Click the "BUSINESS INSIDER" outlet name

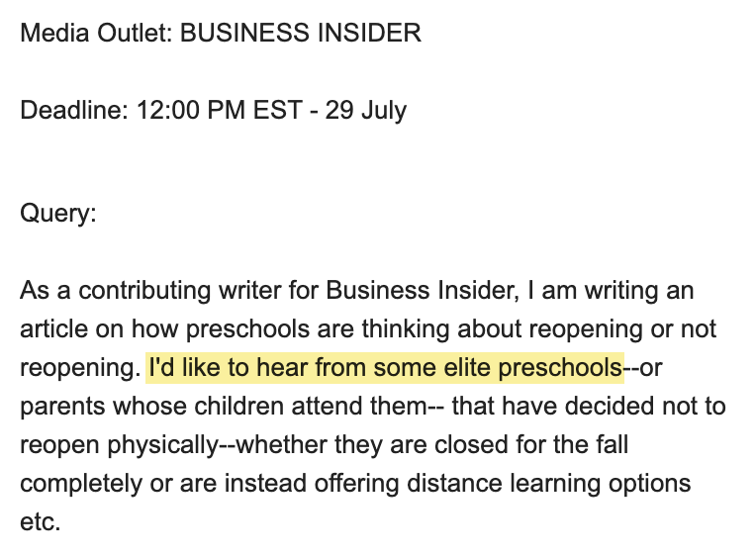tap(301, 34)
